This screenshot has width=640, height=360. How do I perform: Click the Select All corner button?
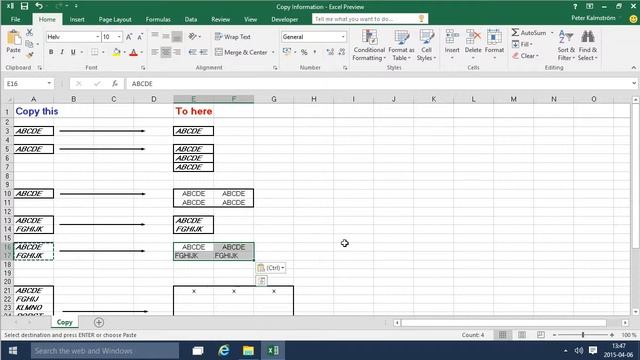7,99
